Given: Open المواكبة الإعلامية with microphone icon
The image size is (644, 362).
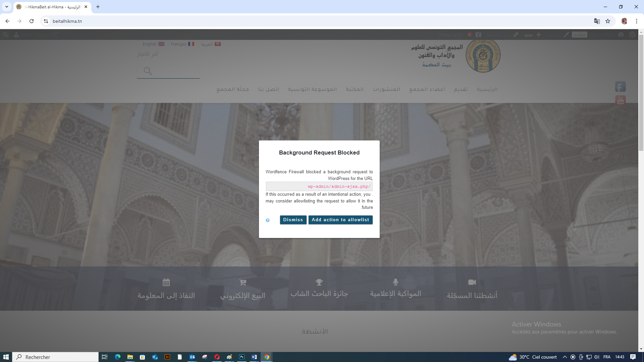Looking at the screenshot, I should pyautogui.click(x=395, y=288).
